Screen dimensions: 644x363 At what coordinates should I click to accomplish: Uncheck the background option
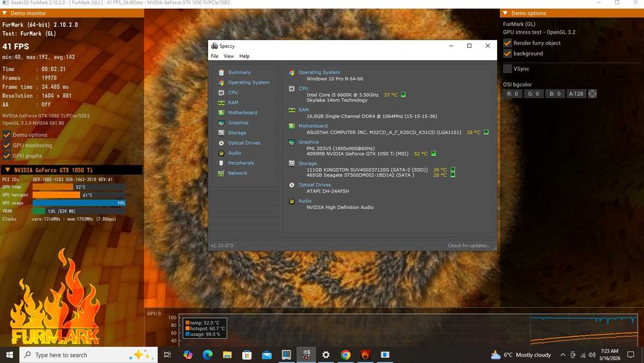(x=507, y=54)
